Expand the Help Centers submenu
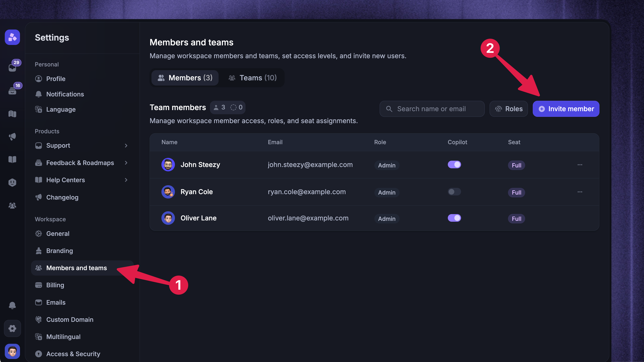644x362 pixels. point(126,180)
